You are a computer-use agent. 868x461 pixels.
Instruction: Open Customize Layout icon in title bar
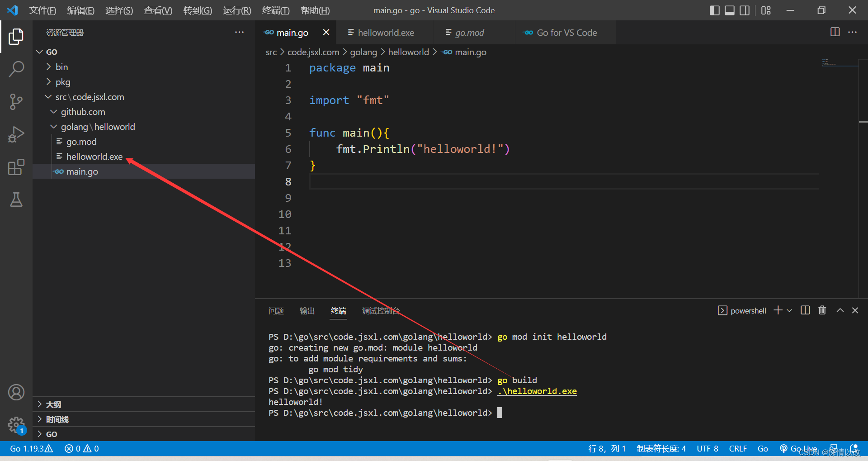coord(766,10)
